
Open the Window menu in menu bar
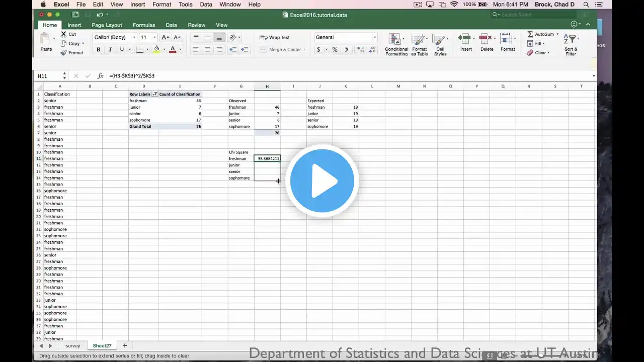[230, 5]
